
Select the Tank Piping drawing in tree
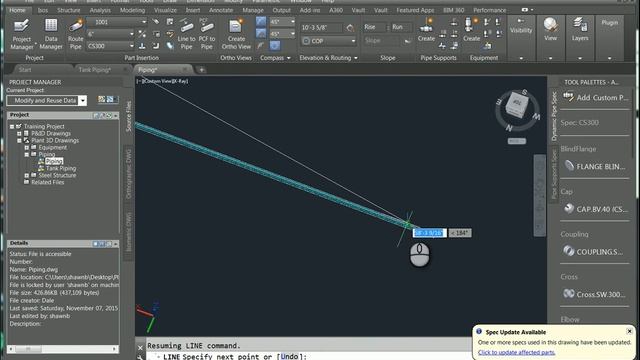point(61,168)
